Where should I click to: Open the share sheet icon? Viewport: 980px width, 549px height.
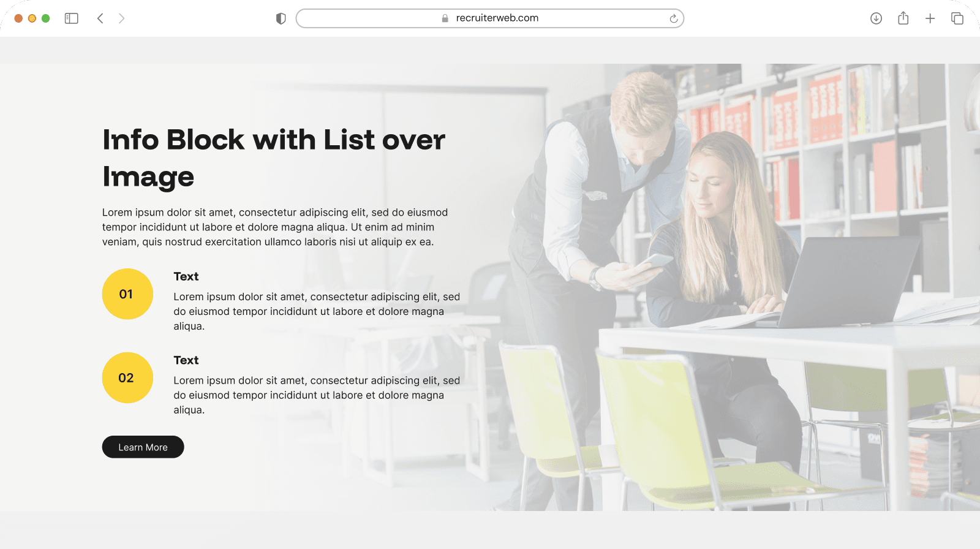click(x=903, y=18)
